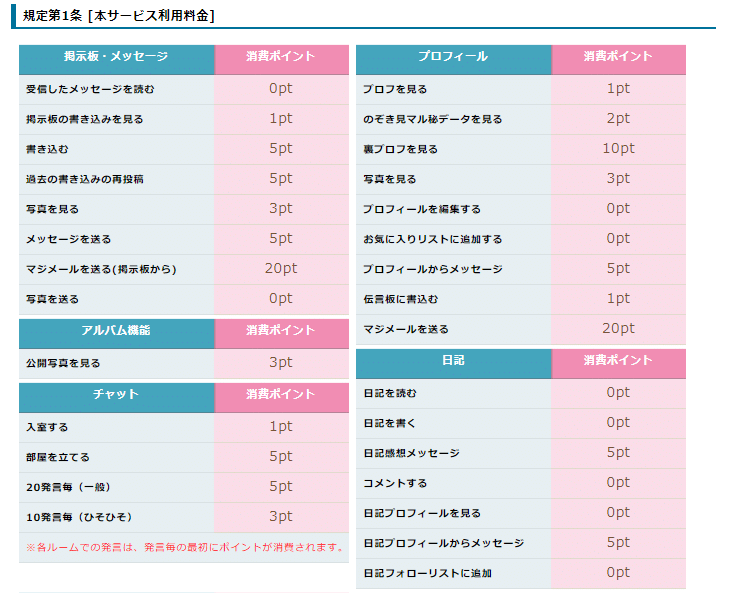Select the row label 'コメントする'
The height and width of the screenshot is (593, 747).
[x=395, y=483]
